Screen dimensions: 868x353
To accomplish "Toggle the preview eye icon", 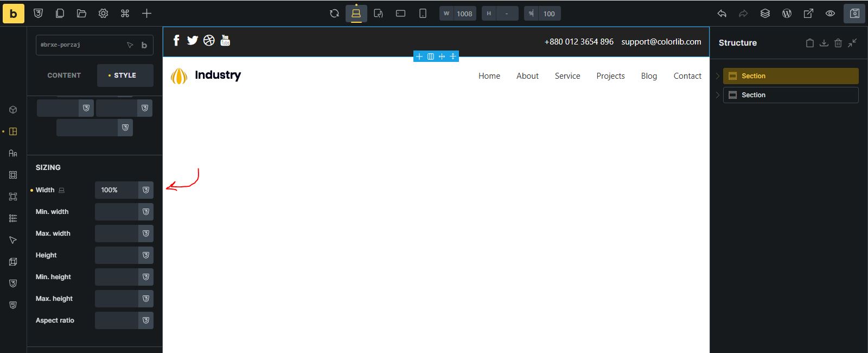I will [830, 14].
